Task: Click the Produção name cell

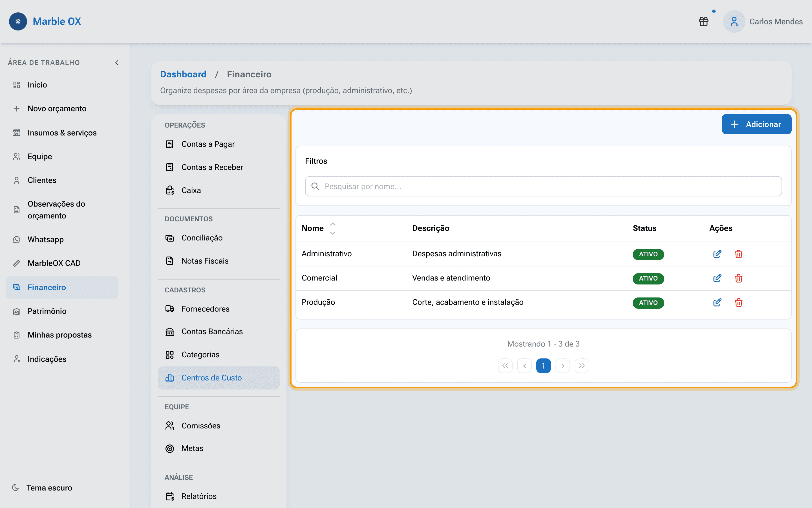Action: point(318,302)
